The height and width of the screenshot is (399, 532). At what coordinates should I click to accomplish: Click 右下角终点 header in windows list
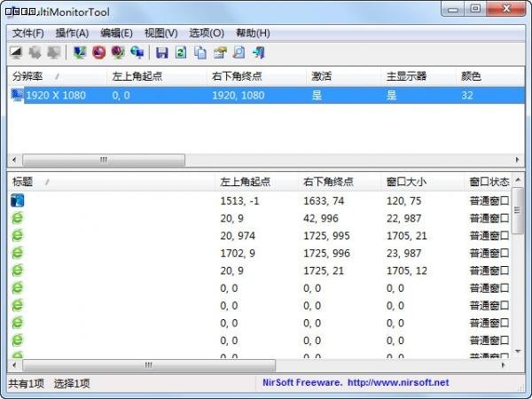(340, 182)
